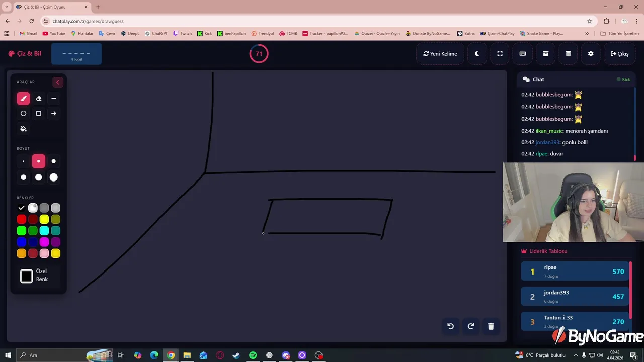Open the ChatGPT bookmark
644x362 pixels.
(x=156, y=34)
